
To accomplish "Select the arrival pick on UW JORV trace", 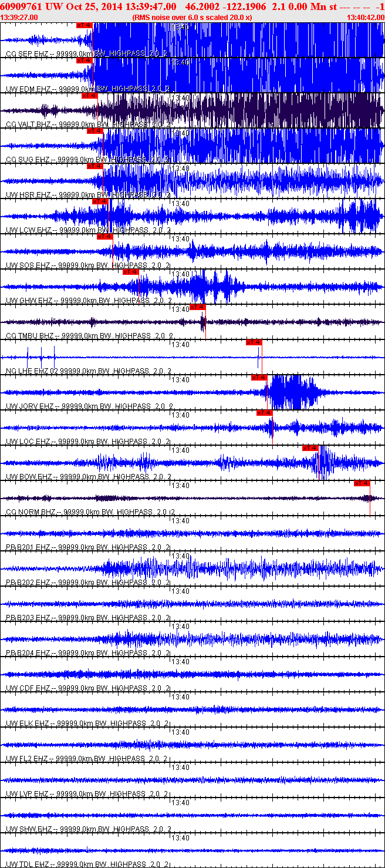I will click(259, 378).
